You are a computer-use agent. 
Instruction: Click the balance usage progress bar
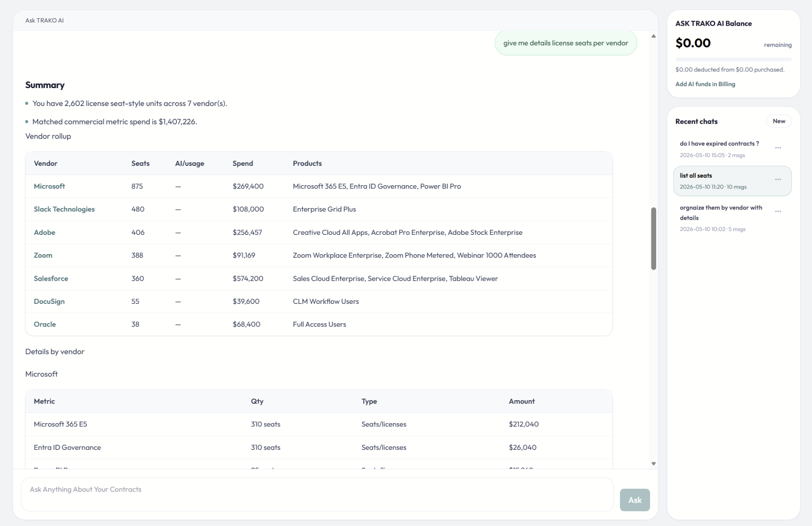coord(733,60)
